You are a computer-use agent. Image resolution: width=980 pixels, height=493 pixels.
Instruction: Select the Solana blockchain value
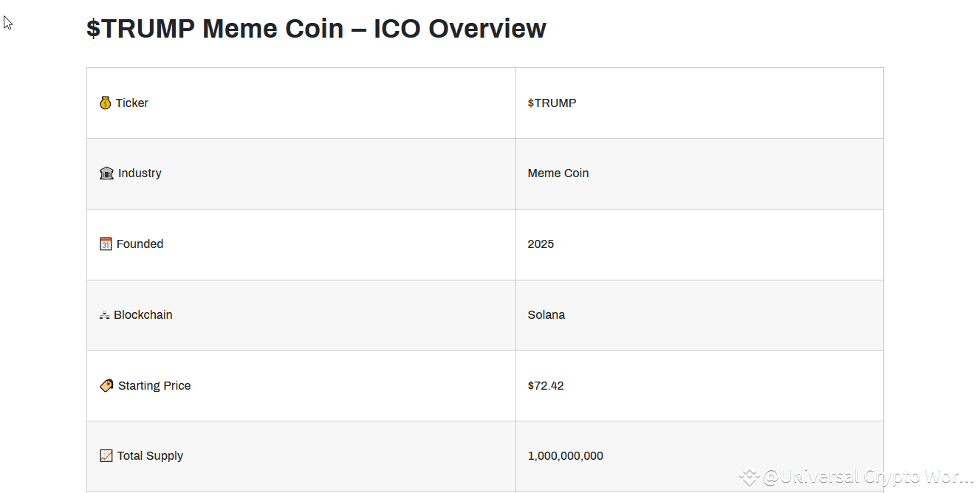click(546, 315)
